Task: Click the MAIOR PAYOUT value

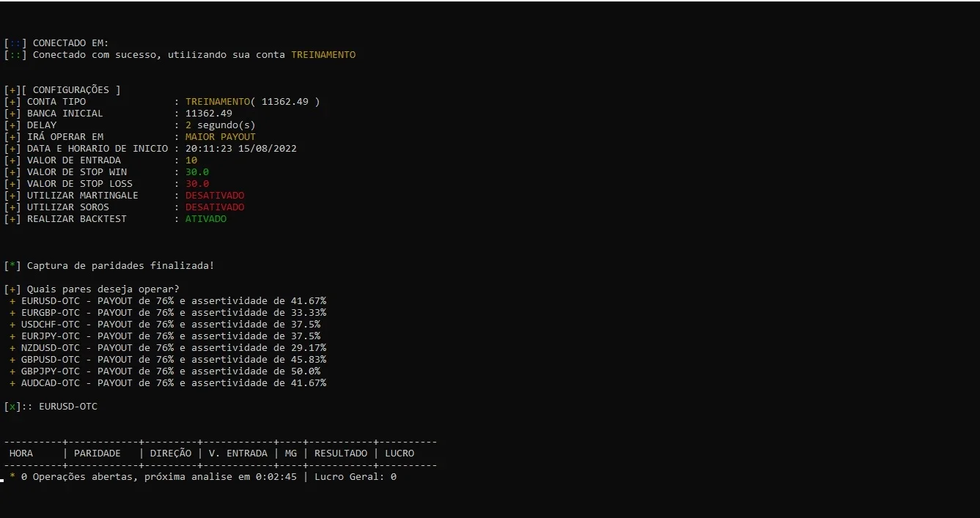Action: [221, 137]
